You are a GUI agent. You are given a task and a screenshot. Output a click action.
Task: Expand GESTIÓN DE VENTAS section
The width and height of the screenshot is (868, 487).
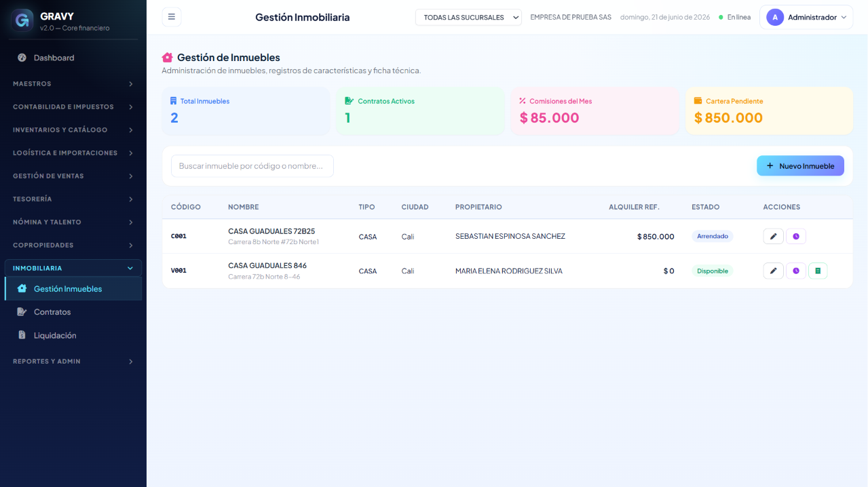pyautogui.click(x=73, y=176)
